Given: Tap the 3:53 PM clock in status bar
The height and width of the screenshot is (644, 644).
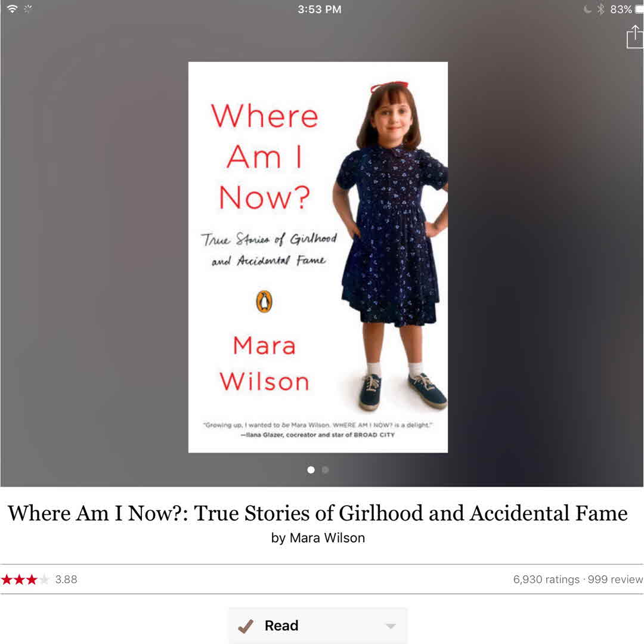Looking at the screenshot, I should (x=320, y=9).
